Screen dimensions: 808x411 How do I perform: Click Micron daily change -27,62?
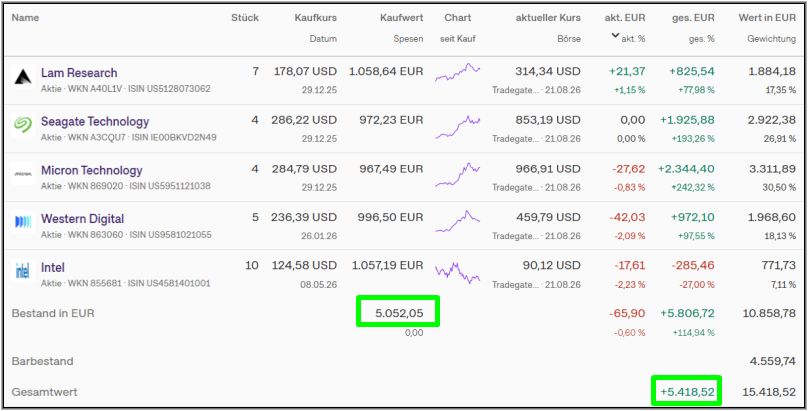tap(628, 168)
